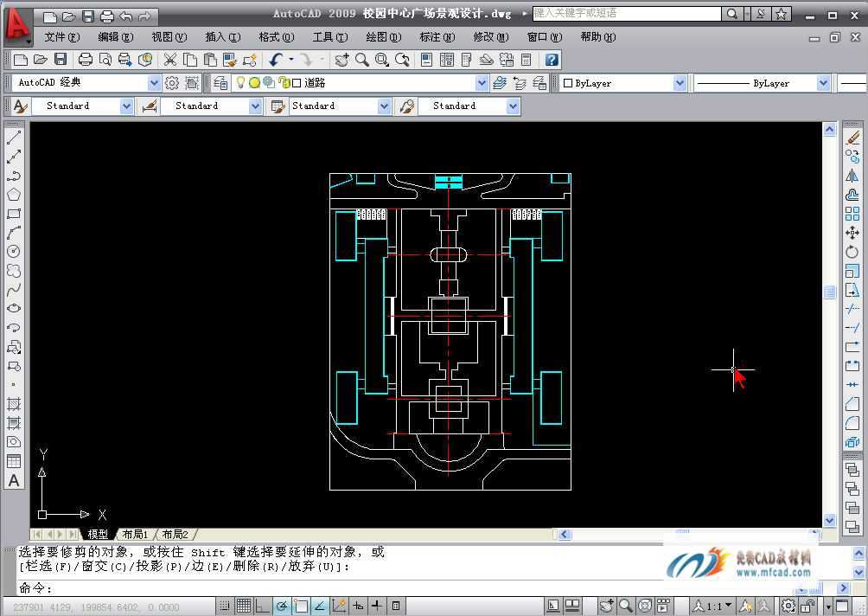Switch to the 模型 tab
Image resolution: width=868 pixels, height=616 pixels.
click(x=98, y=535)
